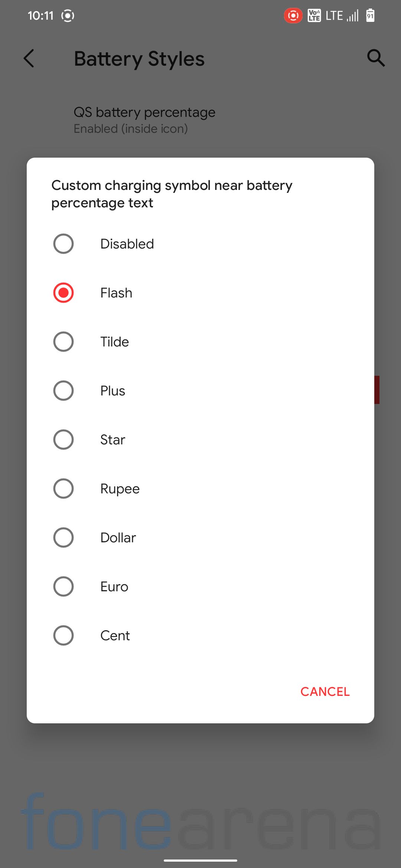Image resolution: width=401 pixels, height=868 pixels.
Task: Select the Flash radio button
Action: 200,293
